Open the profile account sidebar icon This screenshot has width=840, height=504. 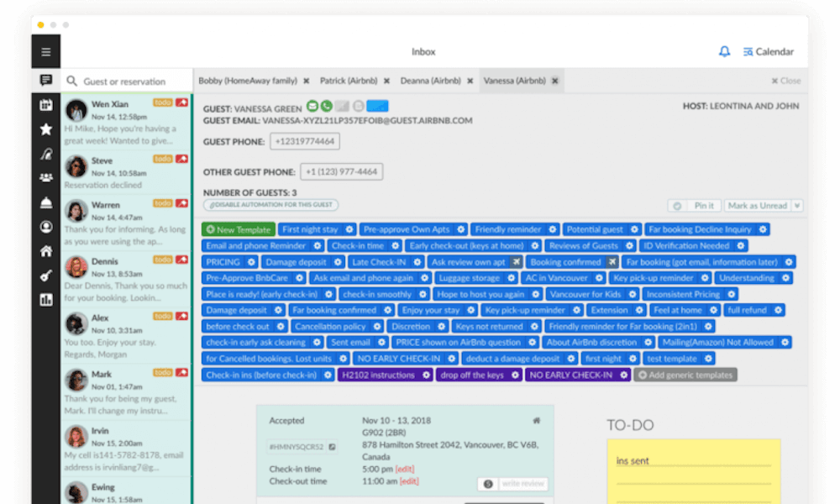click(46, 227)
